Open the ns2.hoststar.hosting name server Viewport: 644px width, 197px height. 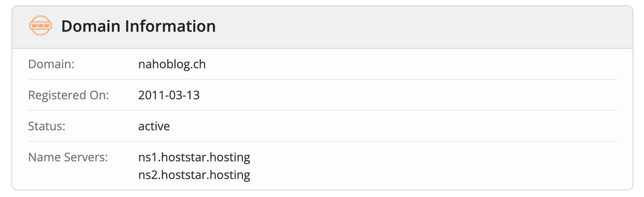pos(194,175)
